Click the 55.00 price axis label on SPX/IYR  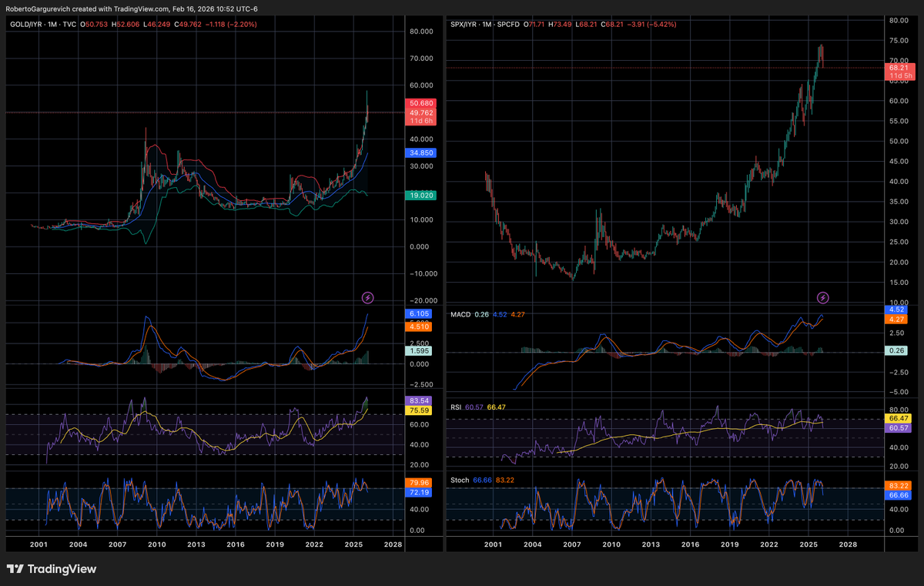coord(899,121)
